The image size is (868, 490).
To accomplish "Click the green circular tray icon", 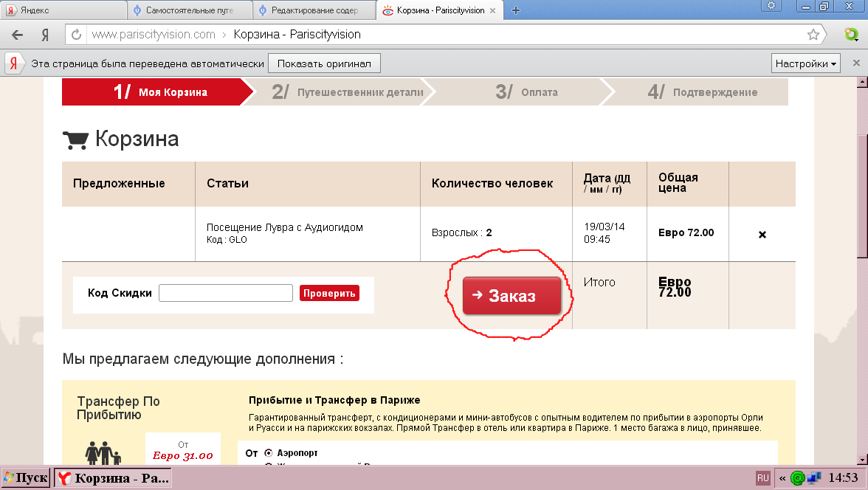I will point(797,477).
